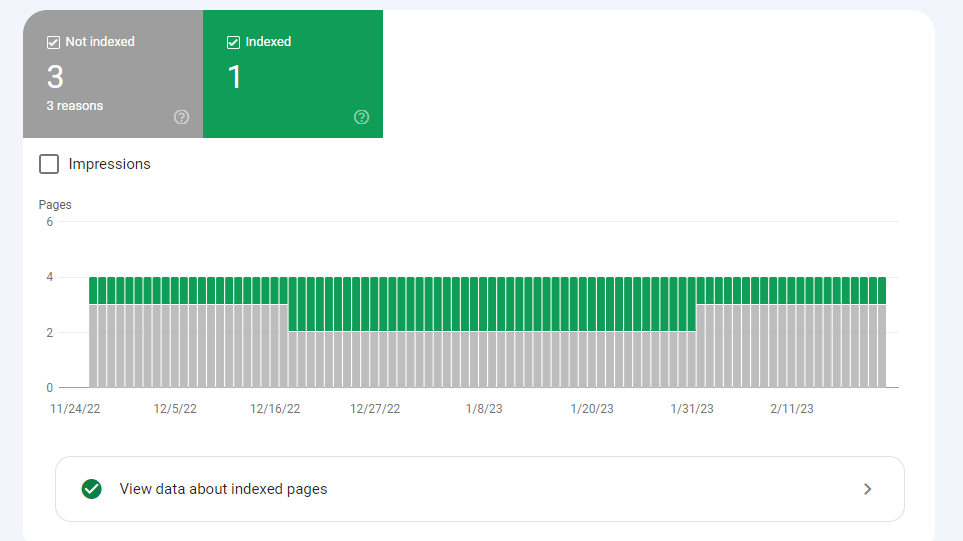Click the 1/31/23 date axis label
The image size is (963, 541).
(x=692, y=409)
